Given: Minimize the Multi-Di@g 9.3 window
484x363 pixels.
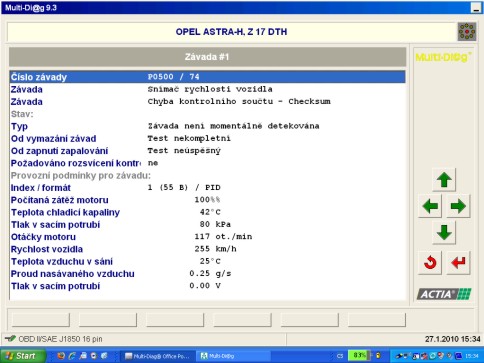Looking at the screenshot, I should (477, 8).
